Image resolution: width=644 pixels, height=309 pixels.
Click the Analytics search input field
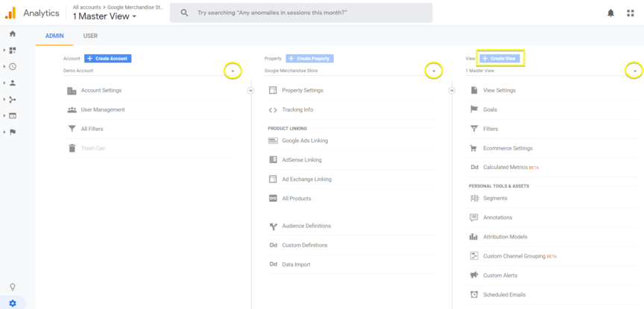pos(301,13)
